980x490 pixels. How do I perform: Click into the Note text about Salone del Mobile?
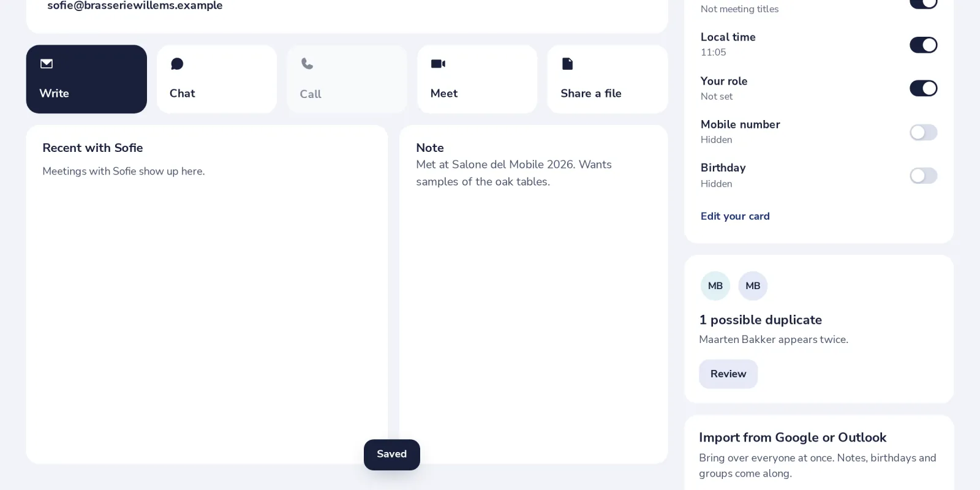coord(514,173)
